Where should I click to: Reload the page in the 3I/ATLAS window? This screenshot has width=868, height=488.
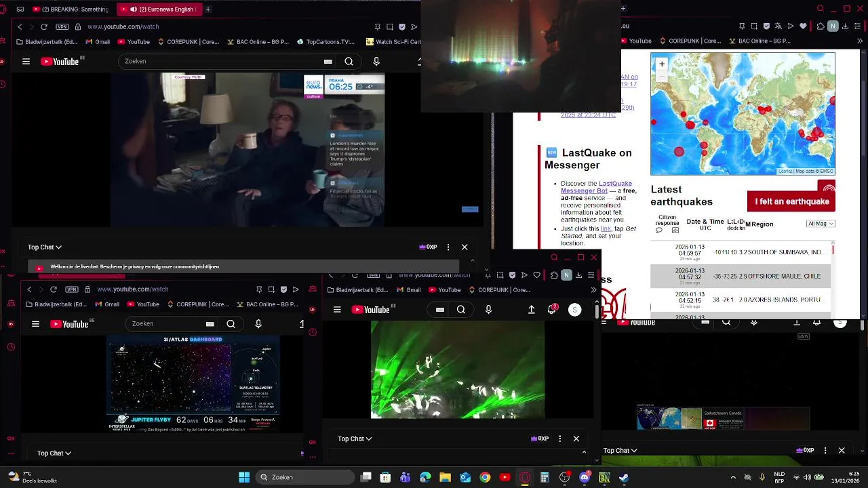54,289
